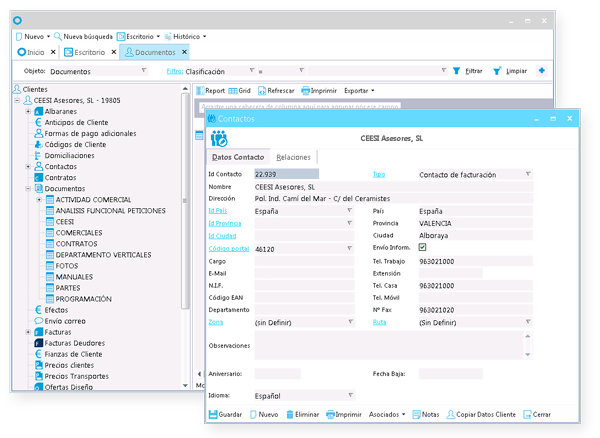This screenshot has width=600, height=438.
Task: Open the Objeto Documentos dropdown
Action: pyautogui.click(x=144, y=70)
